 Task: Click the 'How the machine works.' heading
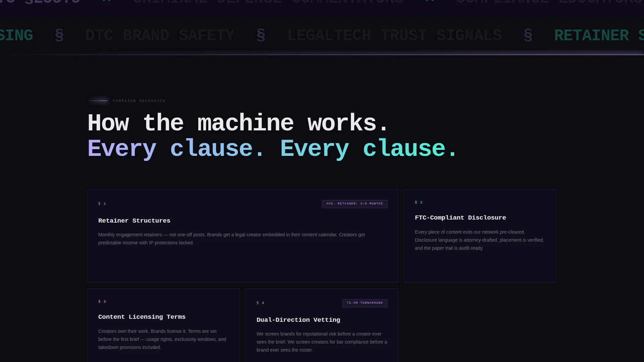[238, 123]
